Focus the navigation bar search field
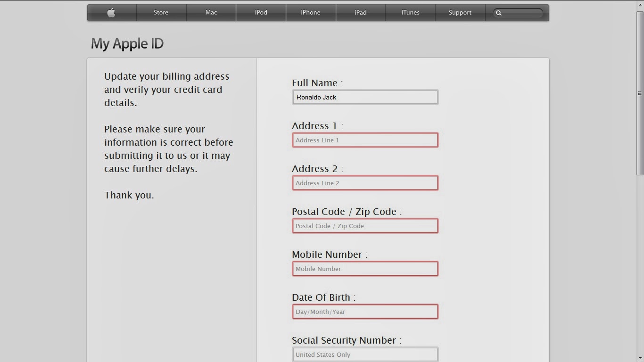This screenshot has width=644, height=362. (x=518, y=13)
